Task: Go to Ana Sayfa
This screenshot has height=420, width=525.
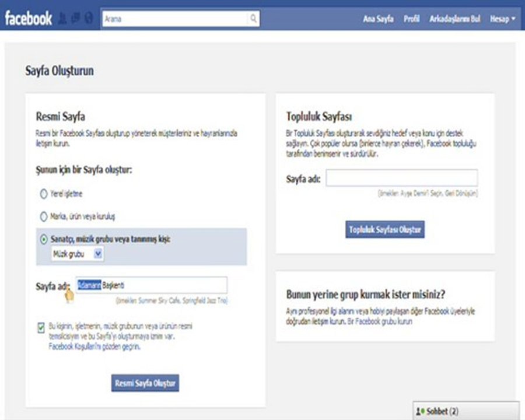Action: [x=378, y=19]
